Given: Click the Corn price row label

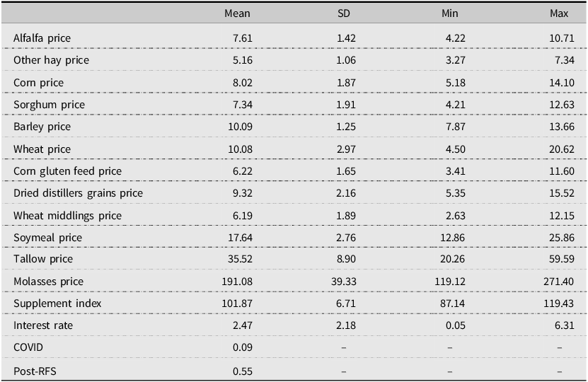Looking at the screenshot, I should pos(39,83).
